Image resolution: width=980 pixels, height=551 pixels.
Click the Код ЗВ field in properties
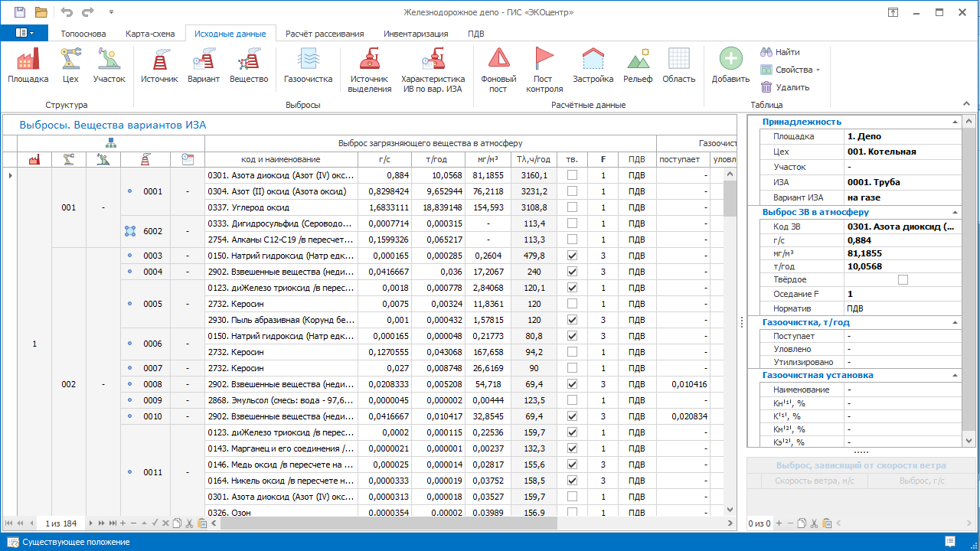click(x=903, y=227)
